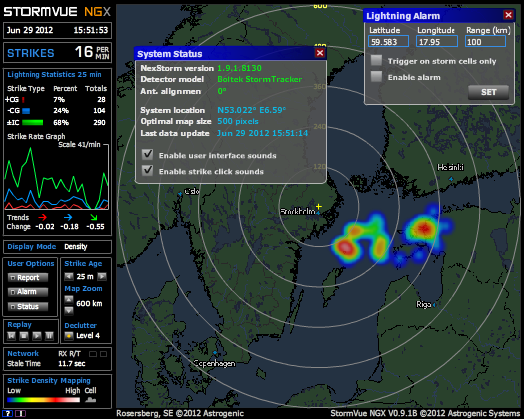
Task: Open the Status user option
Action: point(28,306)
